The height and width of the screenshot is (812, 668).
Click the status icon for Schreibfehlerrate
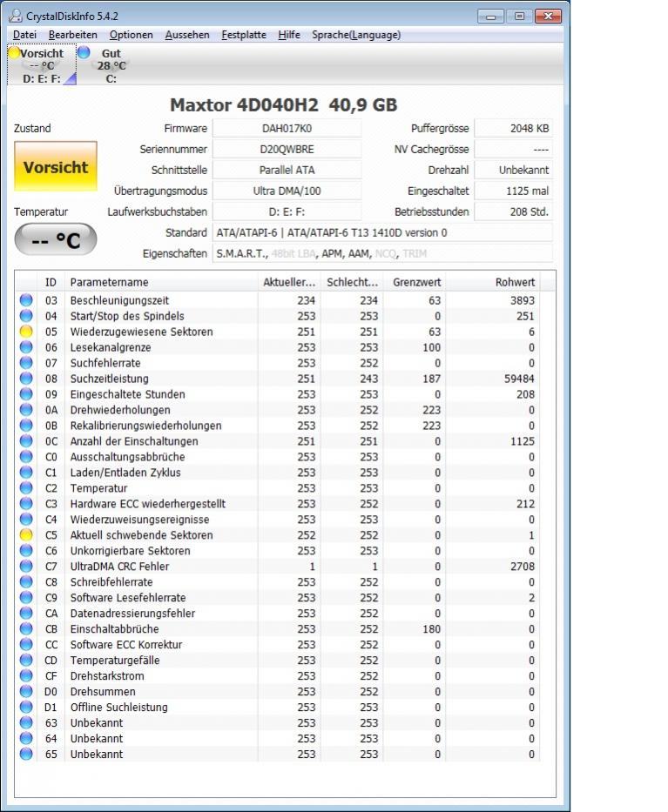coord(26,581)
